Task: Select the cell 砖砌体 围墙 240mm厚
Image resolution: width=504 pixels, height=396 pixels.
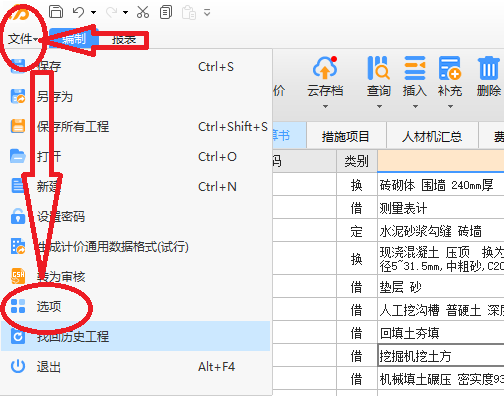Action: click(x=441, y=184)
